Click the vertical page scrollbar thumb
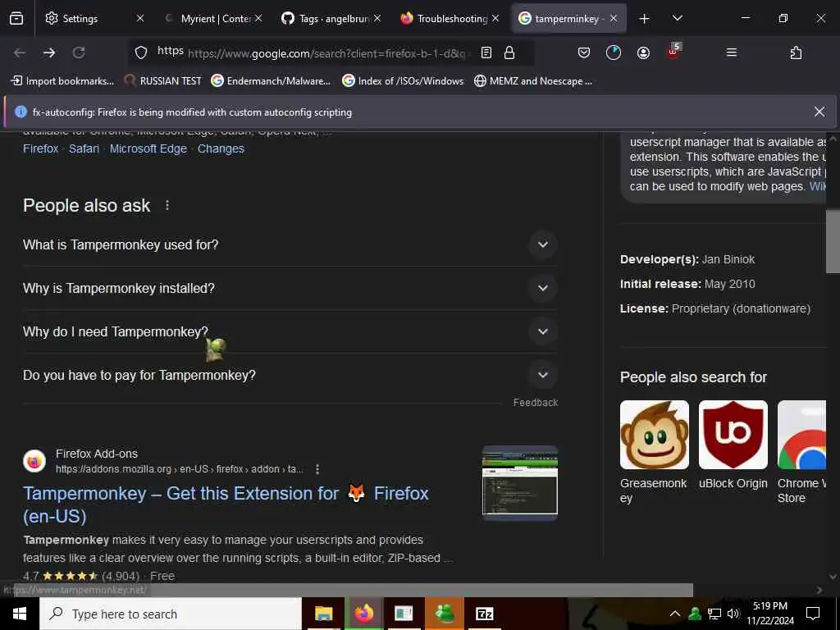This screenshot has height=630, width=840. pyautogui.click(x=833, y=241)
